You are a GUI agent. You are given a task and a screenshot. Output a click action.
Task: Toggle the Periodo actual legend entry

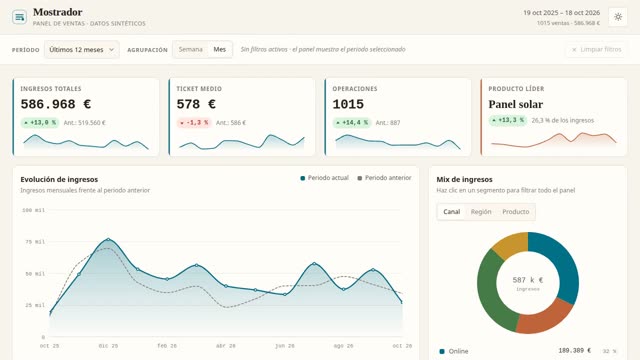coord(324,178)
